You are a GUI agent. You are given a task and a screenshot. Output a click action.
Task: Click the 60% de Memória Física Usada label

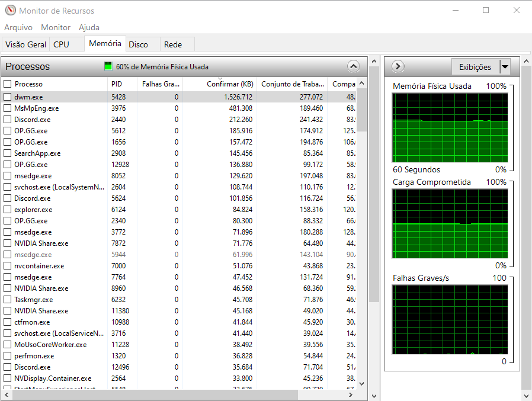click(162, 67)
